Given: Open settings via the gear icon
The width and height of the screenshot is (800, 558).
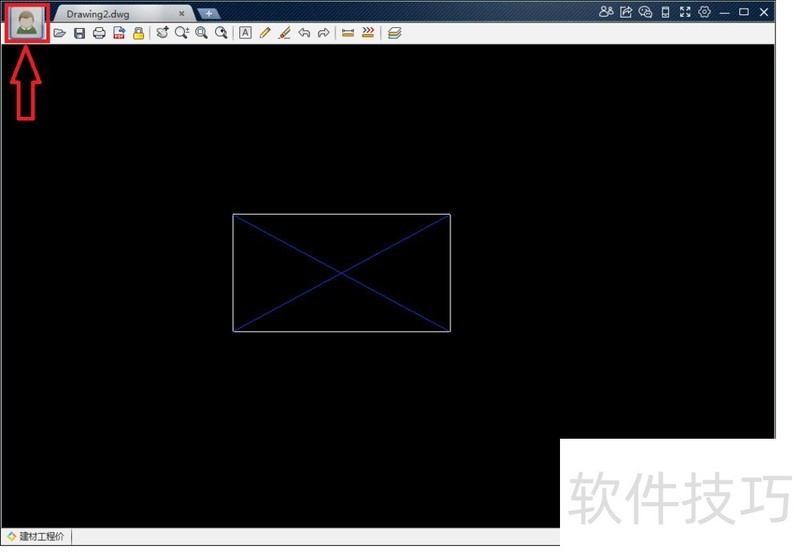Looking at the screenshot, I should pyautogui.click(x=705, y=12).
